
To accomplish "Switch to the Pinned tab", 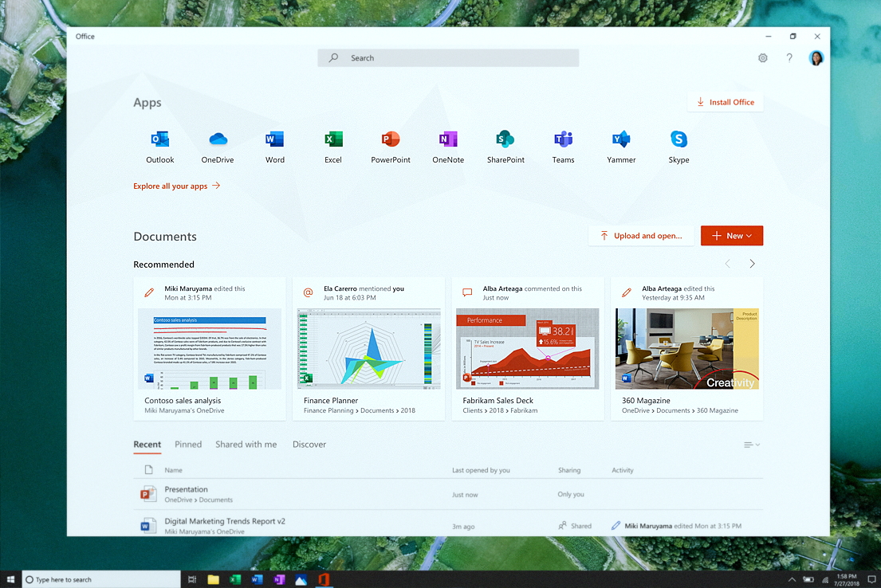I will tap(188, 444).
